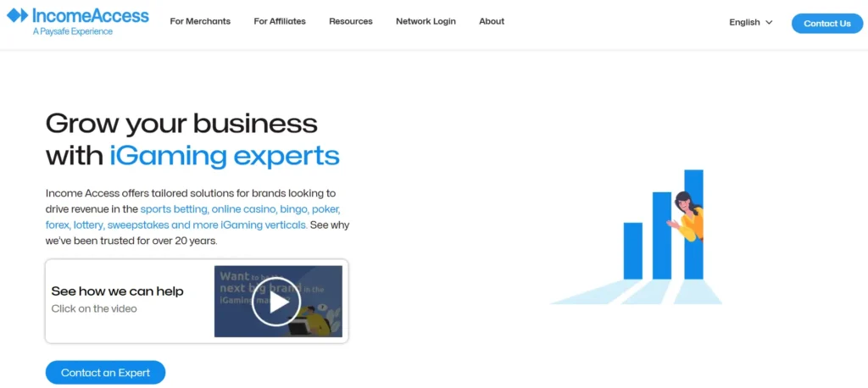Screen dimensions: 868x388
Task: Click the Income Access logo
Action: click(77, 21)
